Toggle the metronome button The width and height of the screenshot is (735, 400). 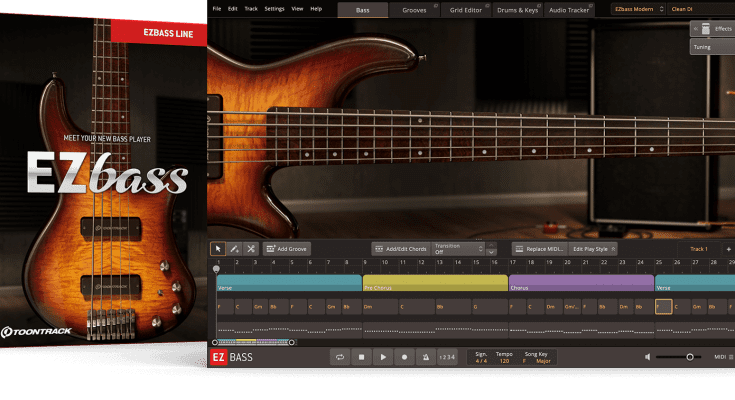pyautogui.click(x=425, y=357)
